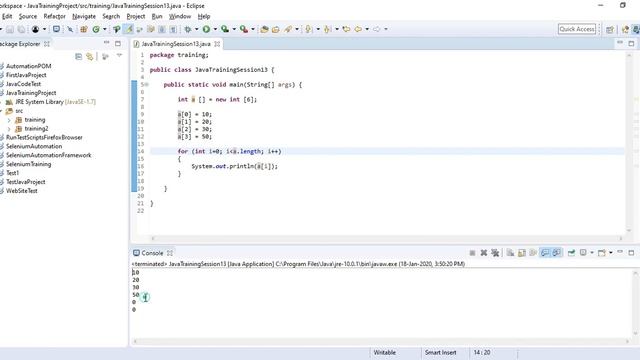The width and height of the screenshot is (640, 360).
Task: Open the Run button dropdown arrow
Action: 215,29
